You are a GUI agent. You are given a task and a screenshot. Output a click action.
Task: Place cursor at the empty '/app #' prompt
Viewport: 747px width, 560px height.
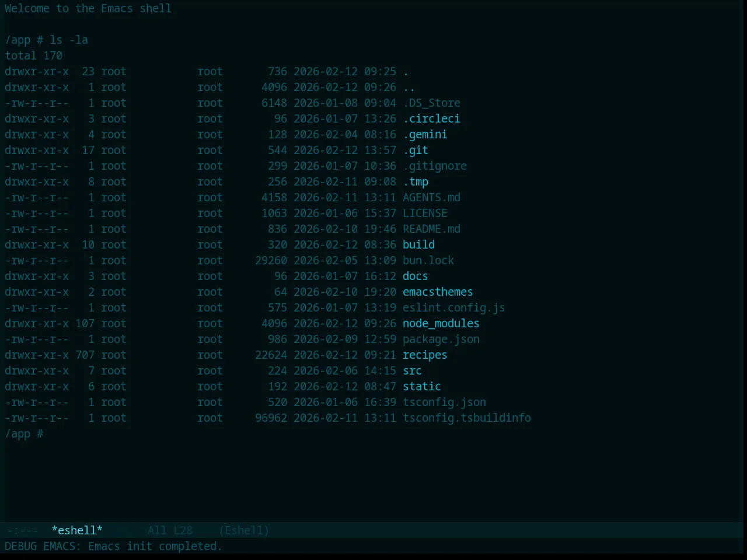click(x=24, y=433)
